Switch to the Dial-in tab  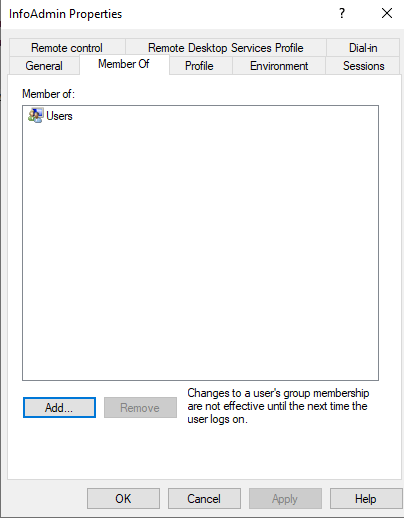coord(363,48)
